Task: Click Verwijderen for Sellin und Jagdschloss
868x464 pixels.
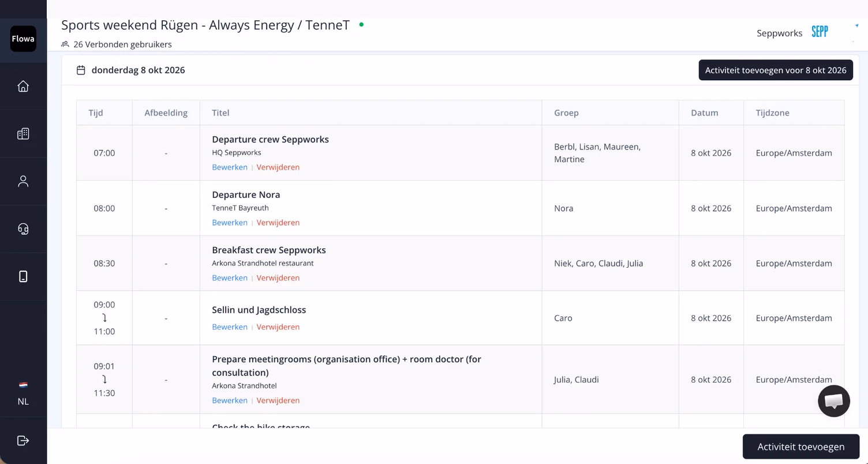Action: pos(278,327)
